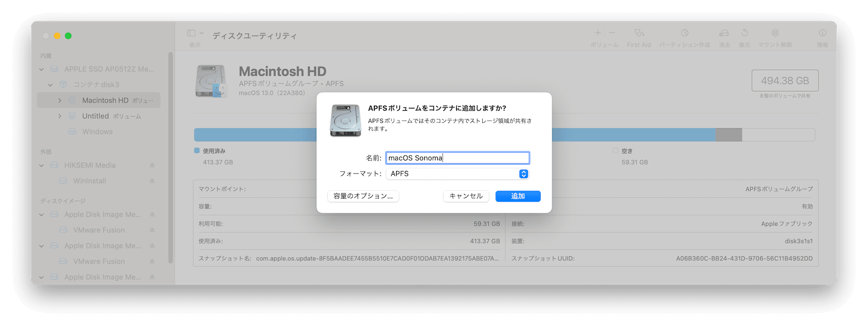Click the remove volume minus icon
868x326 pixels.
612,33
